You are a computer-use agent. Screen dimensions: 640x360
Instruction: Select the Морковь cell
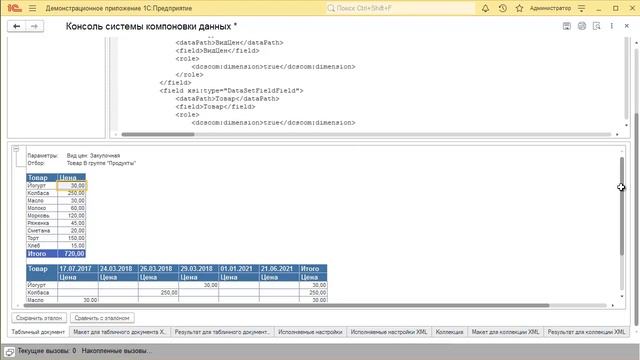coord(42,216)
